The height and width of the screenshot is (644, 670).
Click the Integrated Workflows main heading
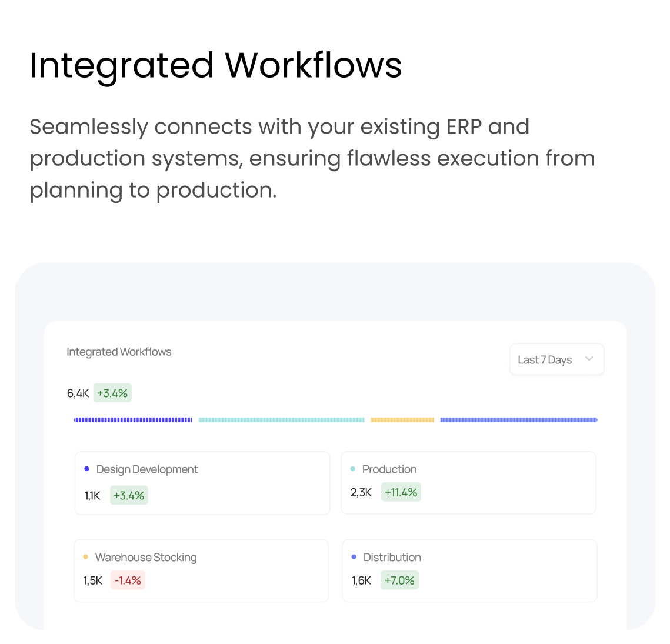pyautogui.click(x=216, y=65)
